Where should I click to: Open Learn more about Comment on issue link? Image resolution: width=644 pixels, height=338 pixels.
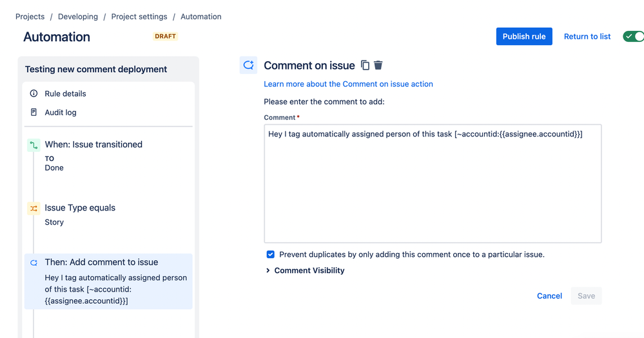point(348,84)
